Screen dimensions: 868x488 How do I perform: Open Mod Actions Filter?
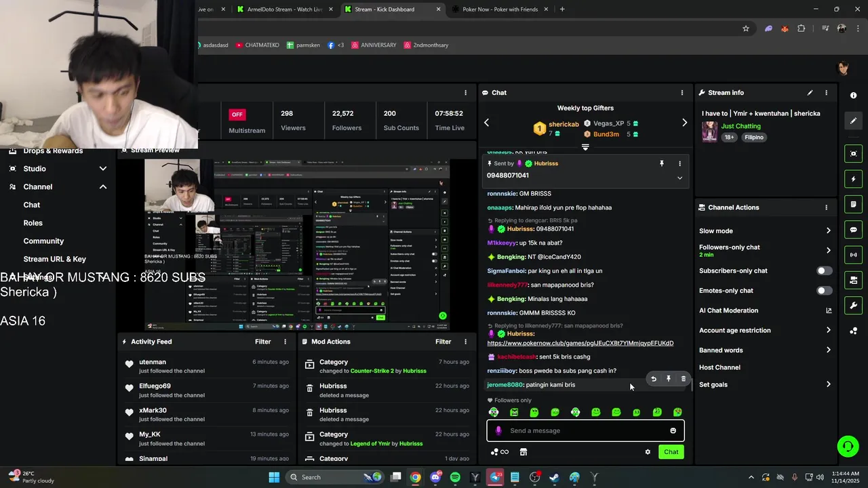click(x=443, y=342)
